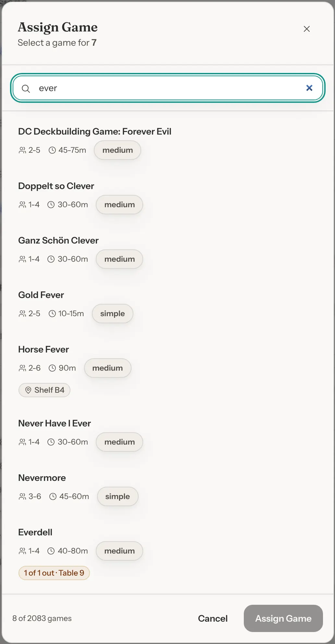335x644 pixels.
Task: Pick Ganz Schön Clever from results
Action: (x=167, y=251)
